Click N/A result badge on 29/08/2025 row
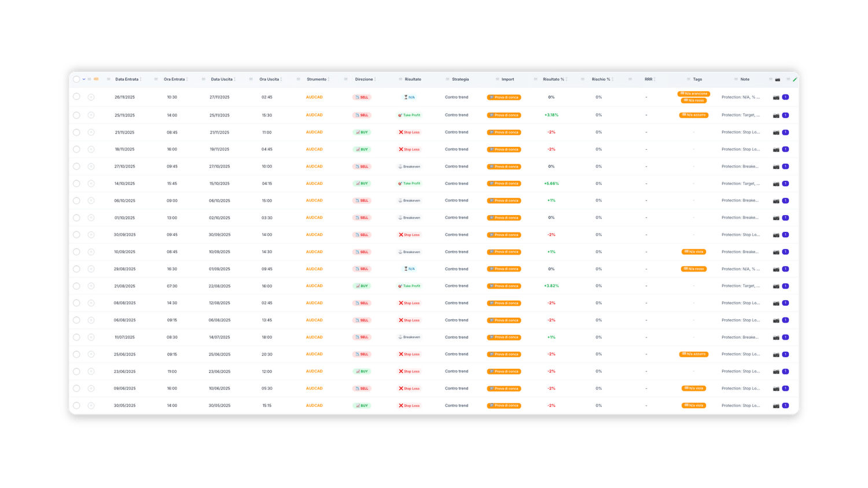 tap(409, 269)
